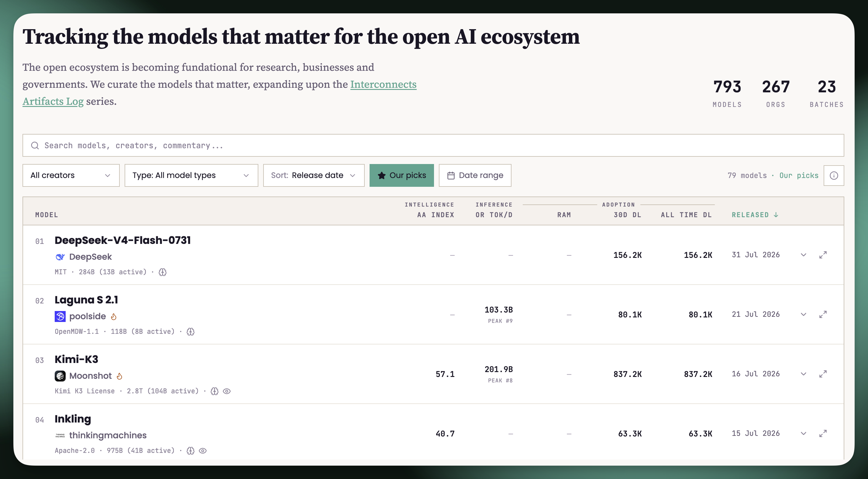868x479 pixels.
Task: Click the DeepSeek whale logo
Action: click(x=60, y=257)
